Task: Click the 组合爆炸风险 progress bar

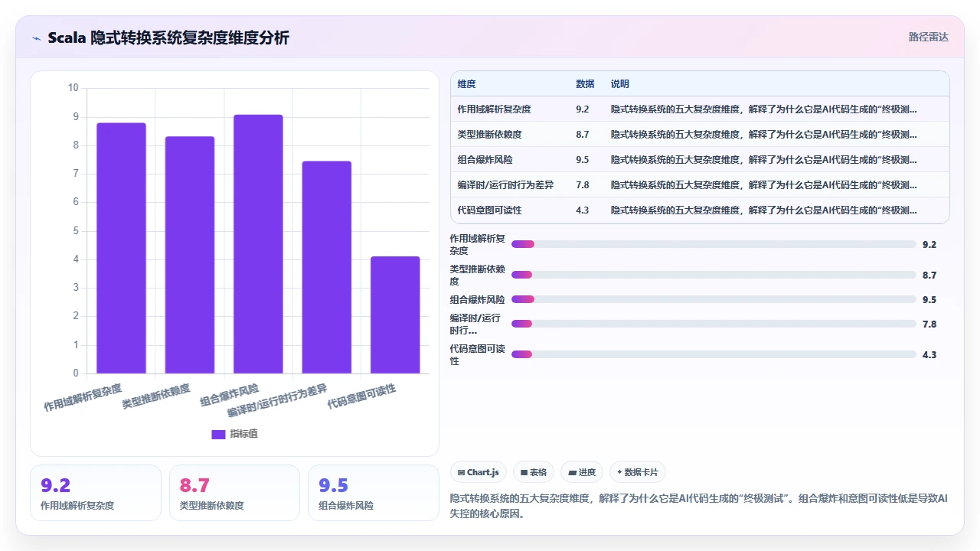Action: click(714, 299)
